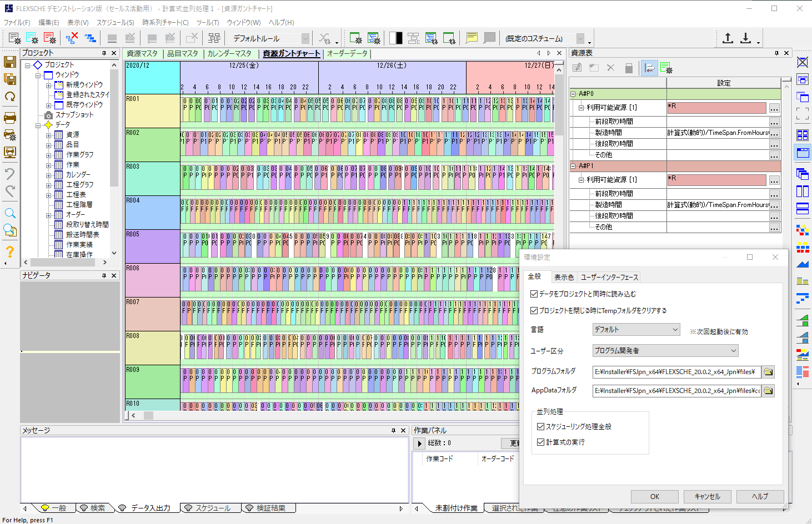Click the save icon in left sidebar
Screen dimensions: 812x524
point(10,62)
